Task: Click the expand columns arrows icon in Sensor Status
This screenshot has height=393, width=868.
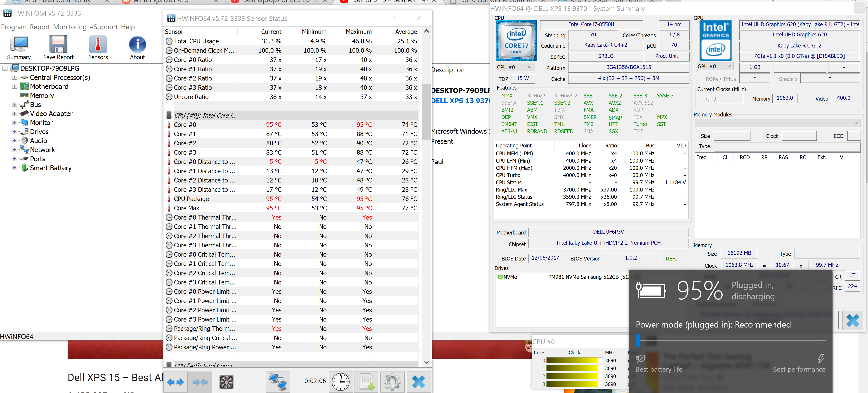Action: (x=175, y=382)
